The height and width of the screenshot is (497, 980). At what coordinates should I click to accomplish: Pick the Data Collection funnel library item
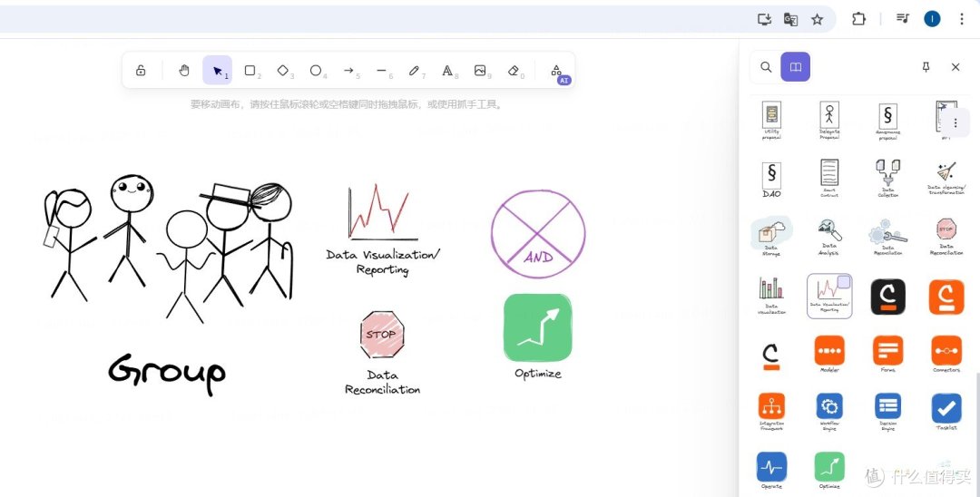[x=888, y=178]
